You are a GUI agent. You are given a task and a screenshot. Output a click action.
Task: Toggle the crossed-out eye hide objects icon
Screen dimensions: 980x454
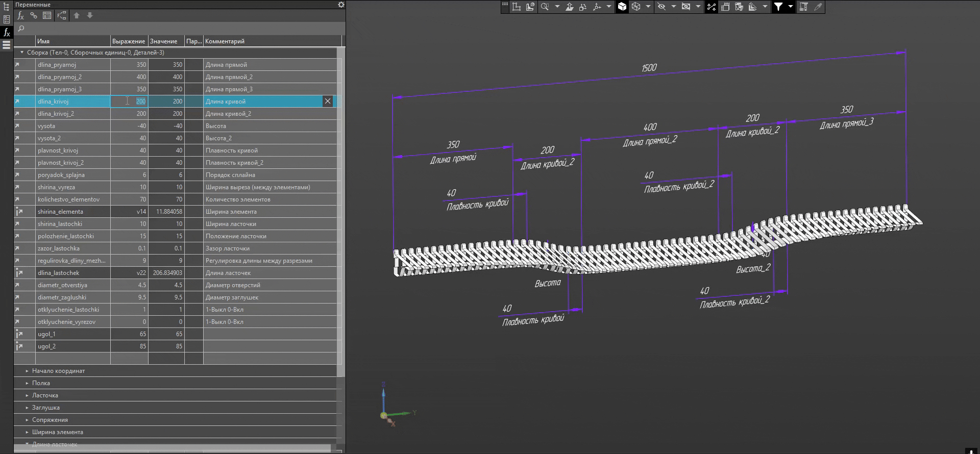(x=661, y=7)
